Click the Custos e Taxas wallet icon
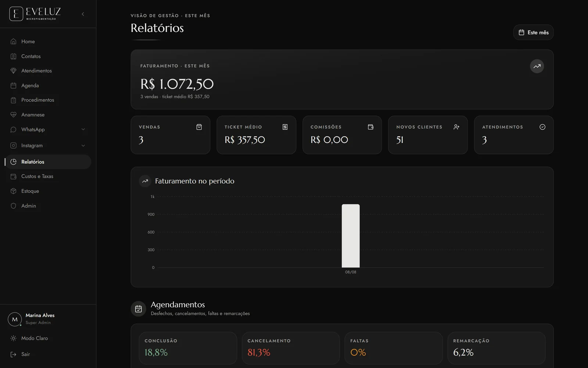 tap(14, 176)
